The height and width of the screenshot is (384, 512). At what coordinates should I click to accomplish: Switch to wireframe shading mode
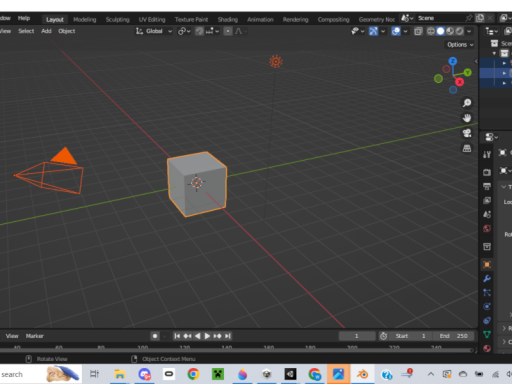[x=431, y=31]
